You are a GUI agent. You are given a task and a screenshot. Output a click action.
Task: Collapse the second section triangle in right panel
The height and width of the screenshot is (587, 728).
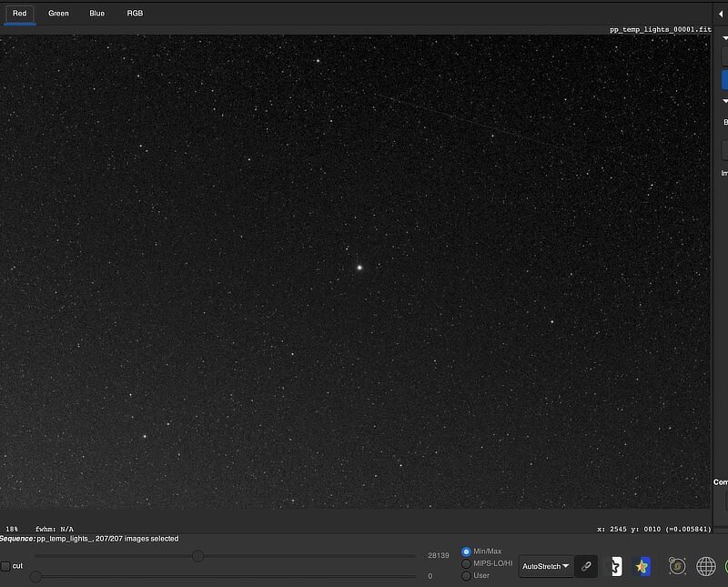point(724,101)
